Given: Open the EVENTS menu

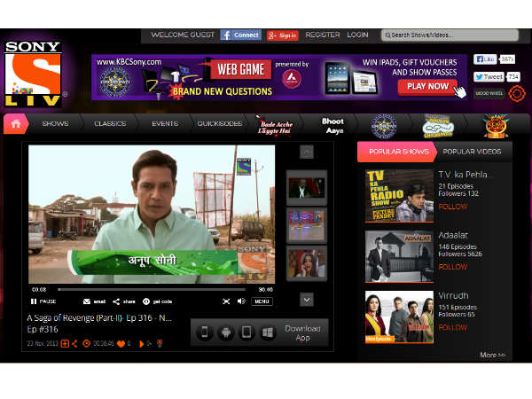Looking at the screenshot, I should tap(165, 124).
